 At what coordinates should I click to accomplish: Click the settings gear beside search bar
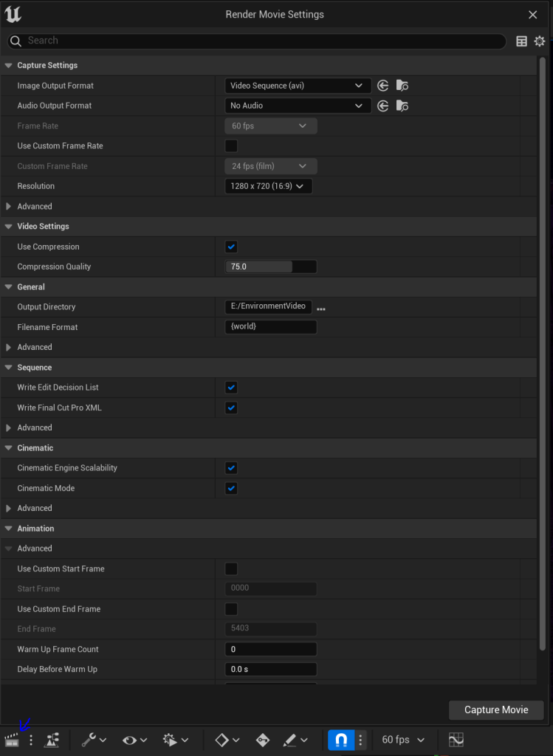(540, 41)
